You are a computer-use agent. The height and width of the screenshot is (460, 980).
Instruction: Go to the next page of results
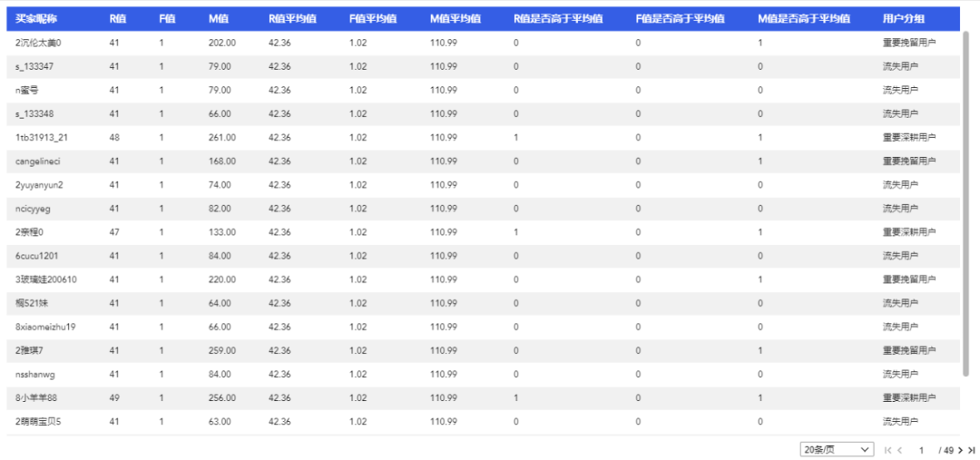(x=960, y=450)
